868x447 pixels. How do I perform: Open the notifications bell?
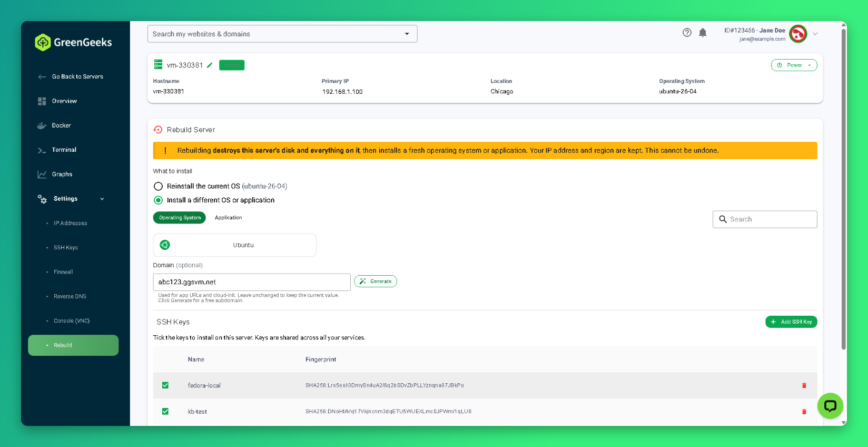pos(703,33)
